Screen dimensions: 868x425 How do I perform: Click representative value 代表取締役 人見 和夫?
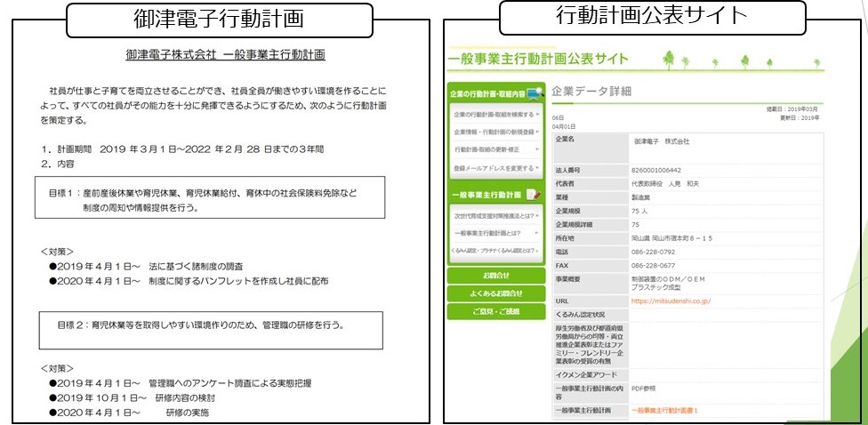(665, 184)
